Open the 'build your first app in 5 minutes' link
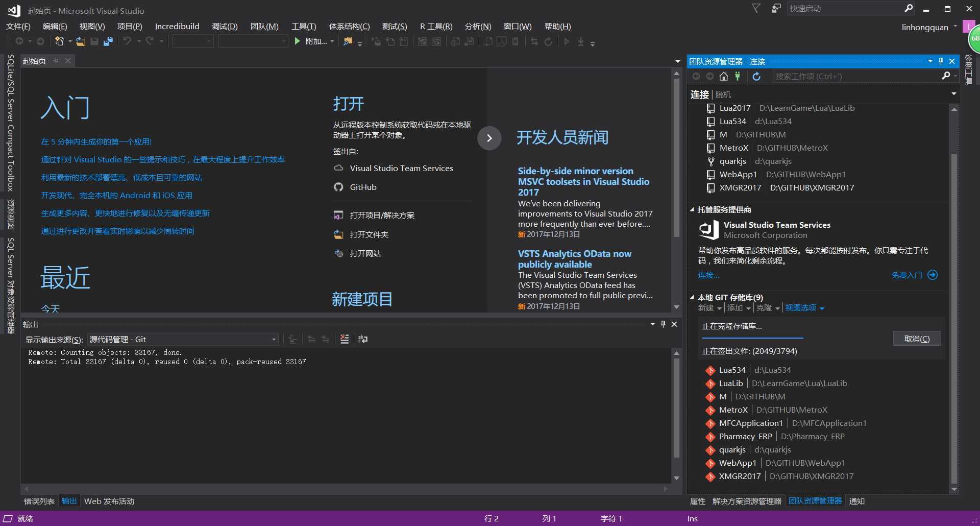The width and height of the screenshot is (980, 526). pos(96,142)
